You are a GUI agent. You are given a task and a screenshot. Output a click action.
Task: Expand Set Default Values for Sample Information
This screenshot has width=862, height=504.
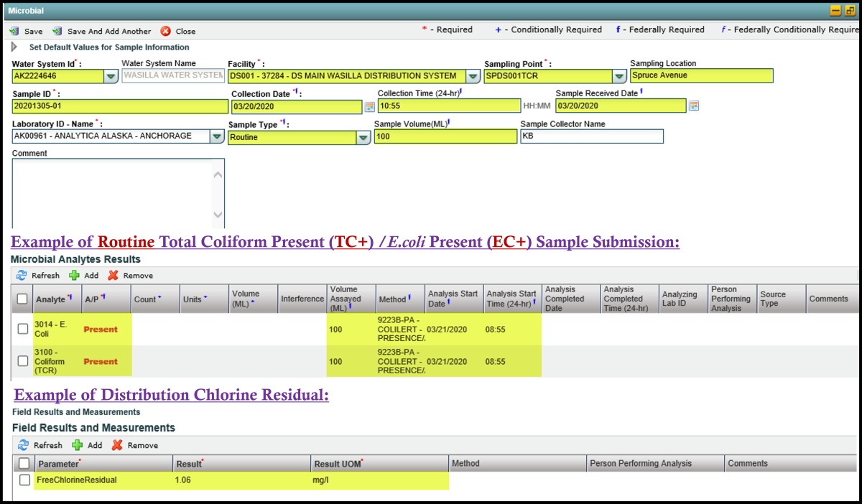(x=14, y=47)
